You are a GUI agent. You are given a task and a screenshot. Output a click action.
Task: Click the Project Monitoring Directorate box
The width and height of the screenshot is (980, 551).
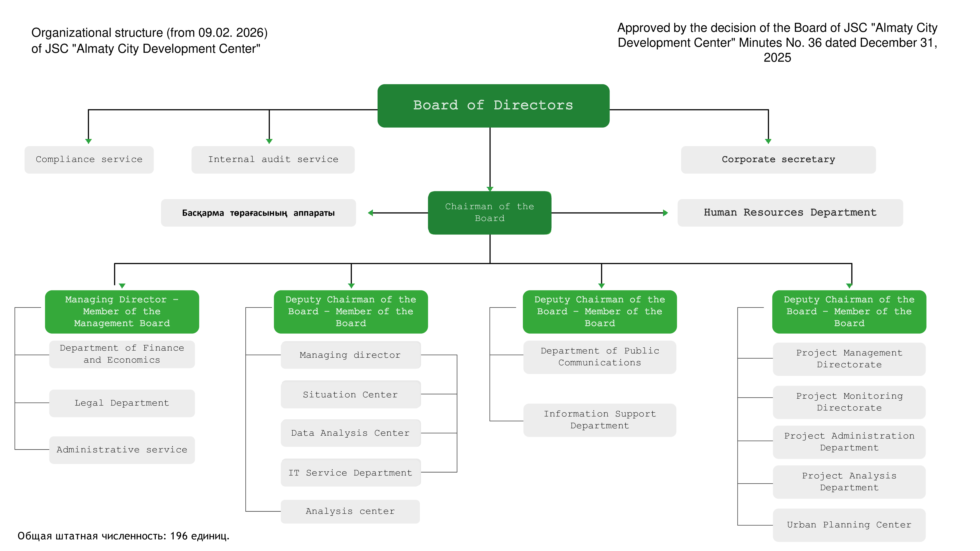[x=849, y=402]
